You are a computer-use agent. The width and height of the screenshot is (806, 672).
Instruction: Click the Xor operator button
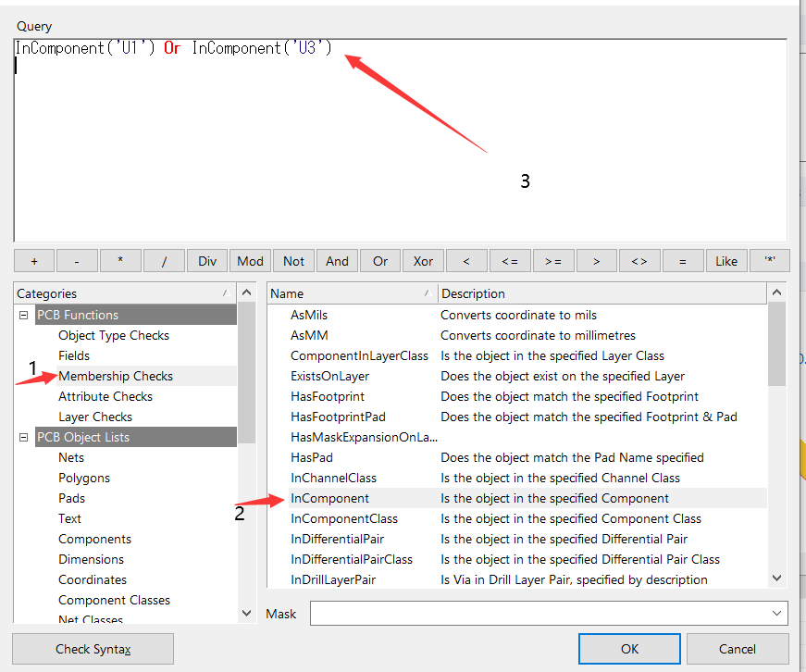point(423,260)
